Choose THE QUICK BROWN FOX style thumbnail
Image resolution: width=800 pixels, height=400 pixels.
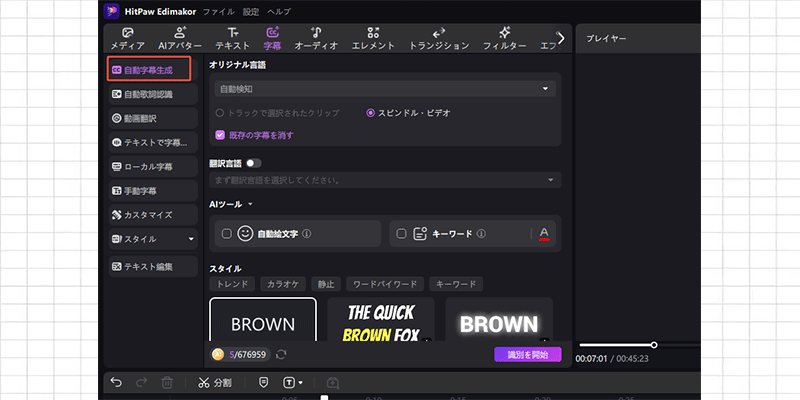coord(381,319)
